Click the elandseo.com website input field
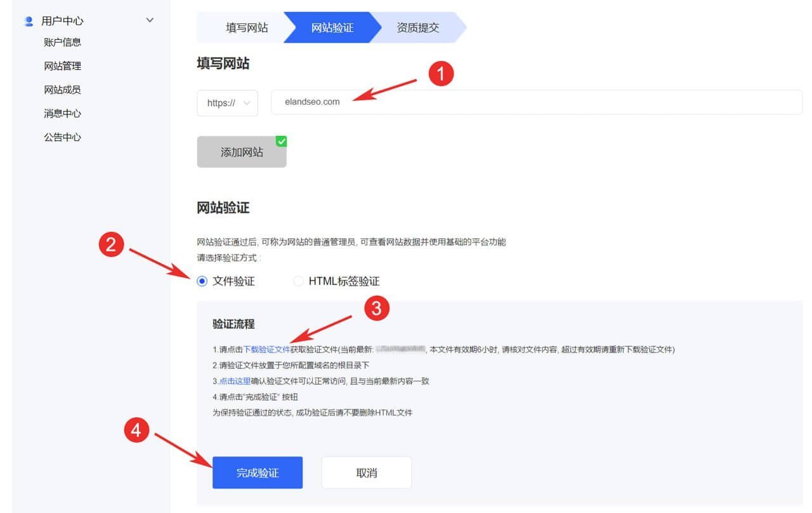 [x=537, y=102]
